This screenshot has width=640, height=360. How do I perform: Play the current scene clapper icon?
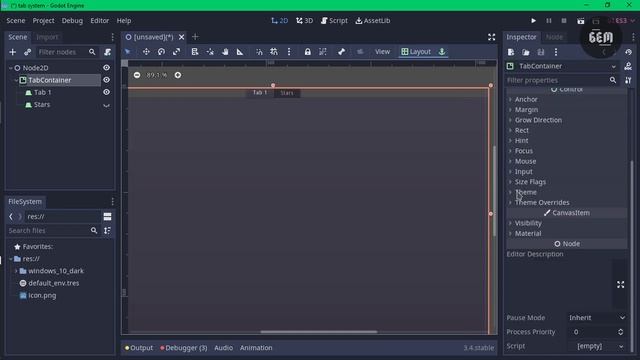tap(580, 21)
